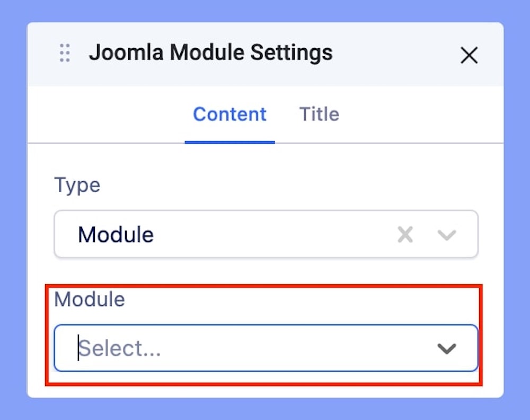Open the Title tab
Screen dimensions: 530x420
[x=319, y=115]
